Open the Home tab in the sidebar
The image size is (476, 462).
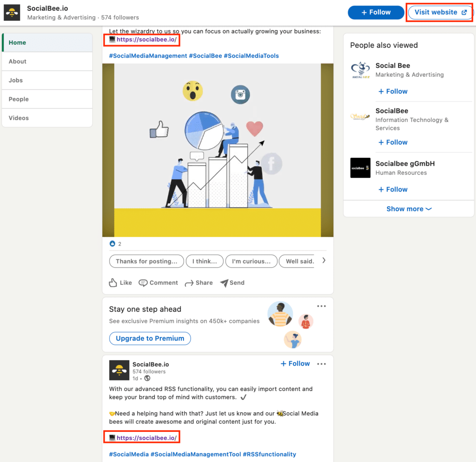(47, 42)
